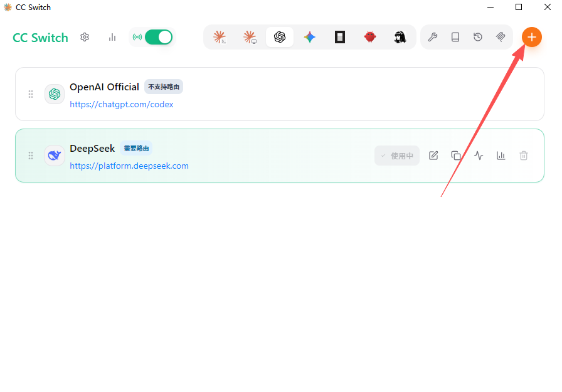This screenshot has height=392, width=562.
Task: Open the book prompts icon
Action: [455, 37]
